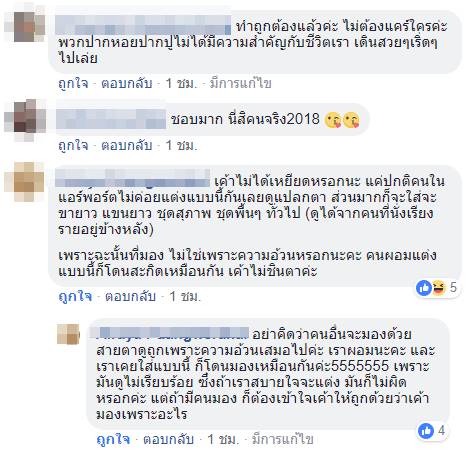
Task: Like the first comment with ถูกใจ
Action: tap(73, 83)
